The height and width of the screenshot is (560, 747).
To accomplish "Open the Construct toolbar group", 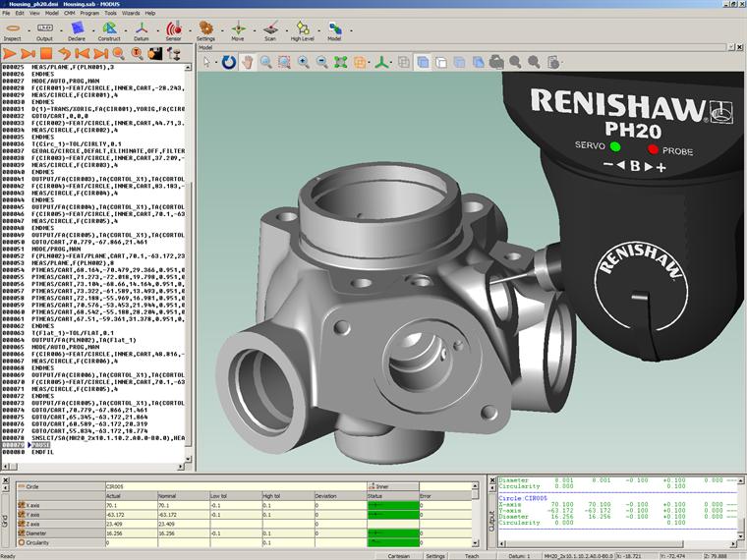I will click(x=109, y=30).
